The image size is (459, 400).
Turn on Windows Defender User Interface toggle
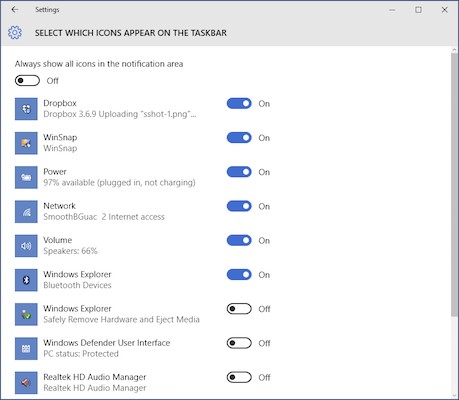(x=239, y=343)
